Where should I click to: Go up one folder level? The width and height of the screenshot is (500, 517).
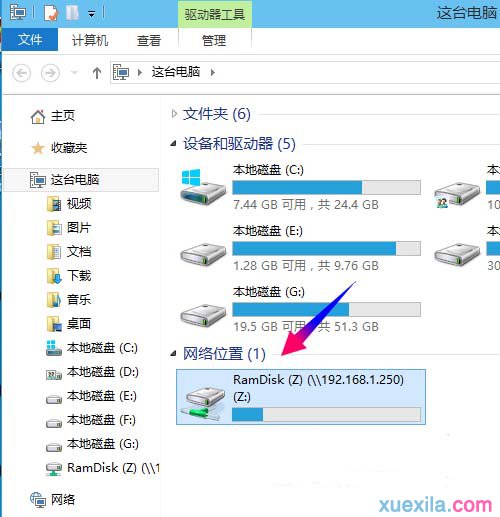[x=97, y=73]
